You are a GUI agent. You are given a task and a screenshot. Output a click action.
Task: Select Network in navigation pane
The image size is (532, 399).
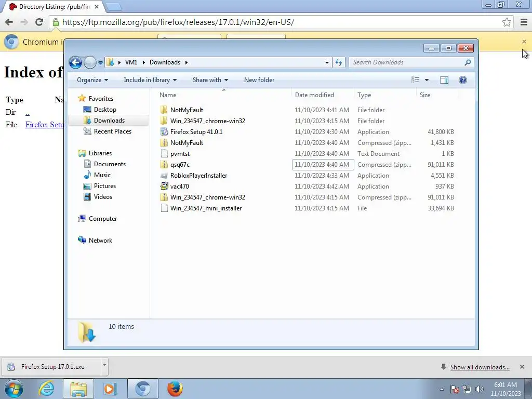[100, 241]
